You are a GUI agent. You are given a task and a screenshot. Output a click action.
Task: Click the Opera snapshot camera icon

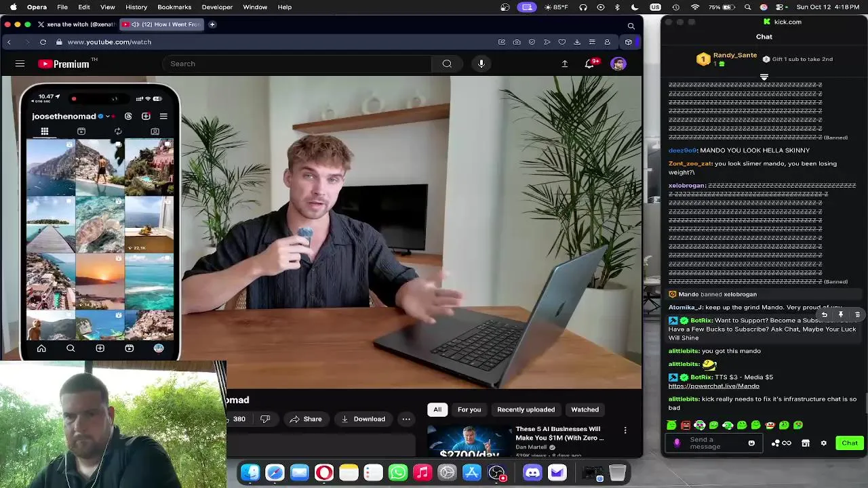[x=517, y=42]
